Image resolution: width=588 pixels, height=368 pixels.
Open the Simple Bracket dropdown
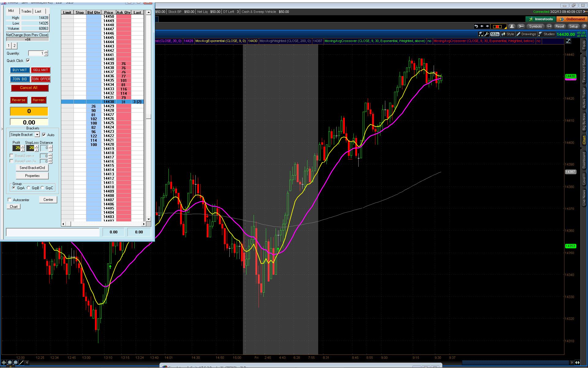tap(24, 135)
